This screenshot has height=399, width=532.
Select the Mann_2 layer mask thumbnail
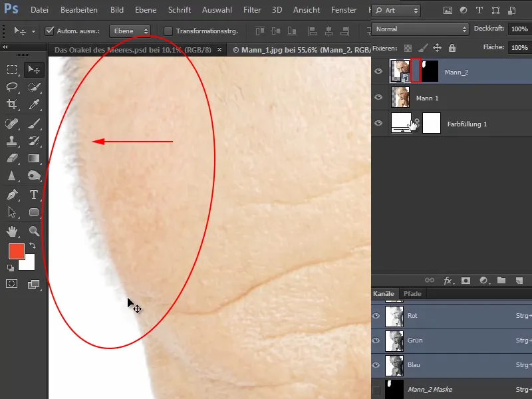click(430, 71)
